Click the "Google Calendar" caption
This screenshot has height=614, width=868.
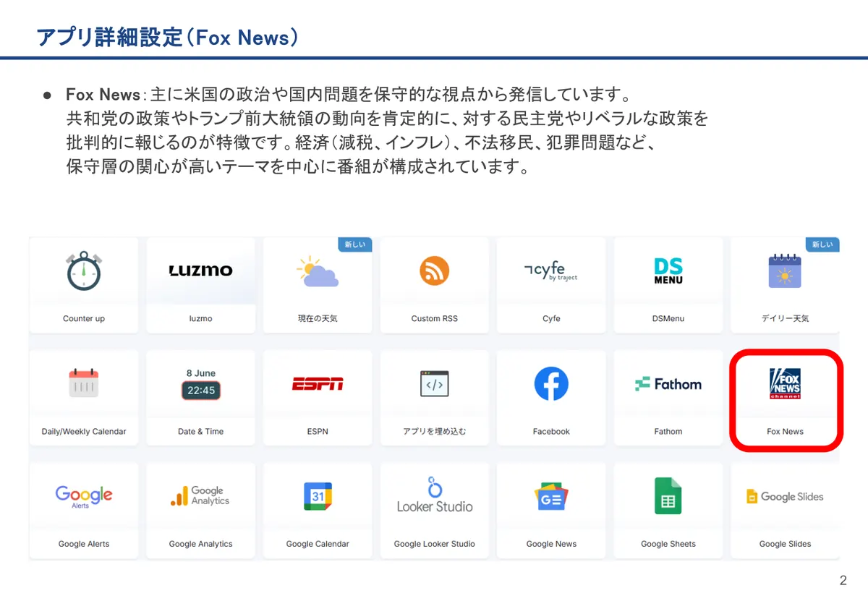[x=318, y=544]
